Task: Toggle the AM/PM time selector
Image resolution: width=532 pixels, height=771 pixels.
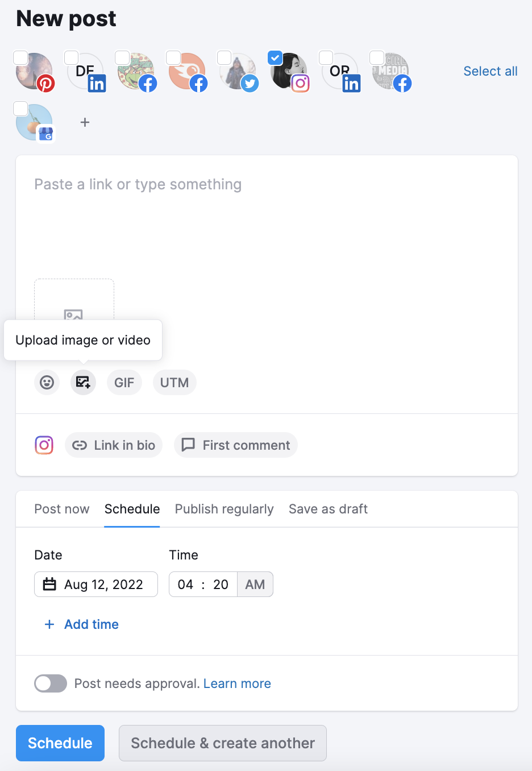Action: tap(255, 585)
